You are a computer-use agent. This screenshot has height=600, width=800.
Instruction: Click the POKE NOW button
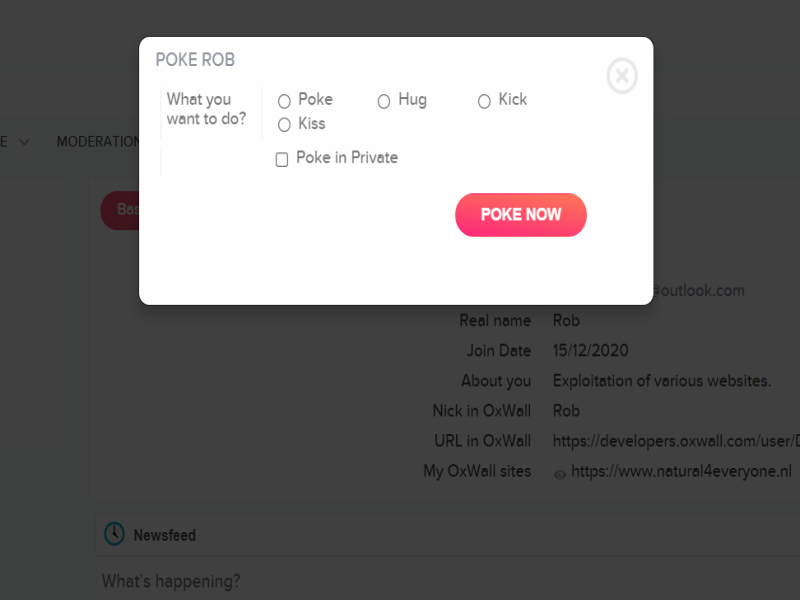tap(520, 215)
